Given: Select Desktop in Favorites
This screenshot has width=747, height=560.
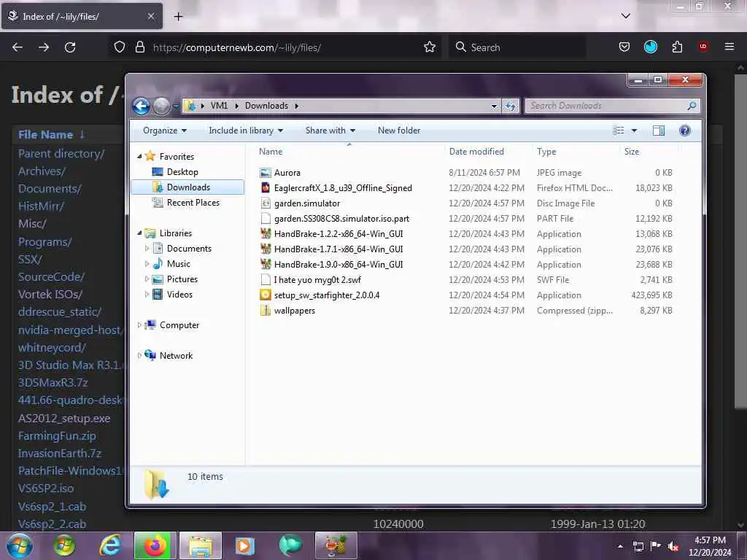Looking at the screenshot, I should 182,172.
